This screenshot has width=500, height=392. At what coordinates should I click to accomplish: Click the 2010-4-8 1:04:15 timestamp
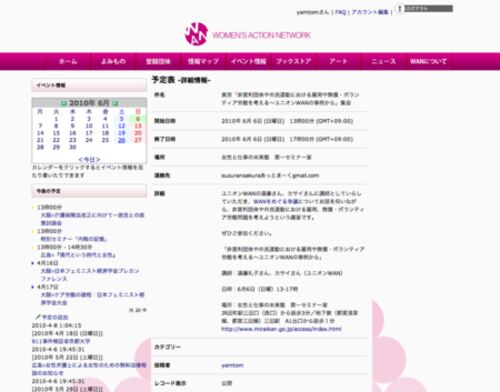click(56, 325)
